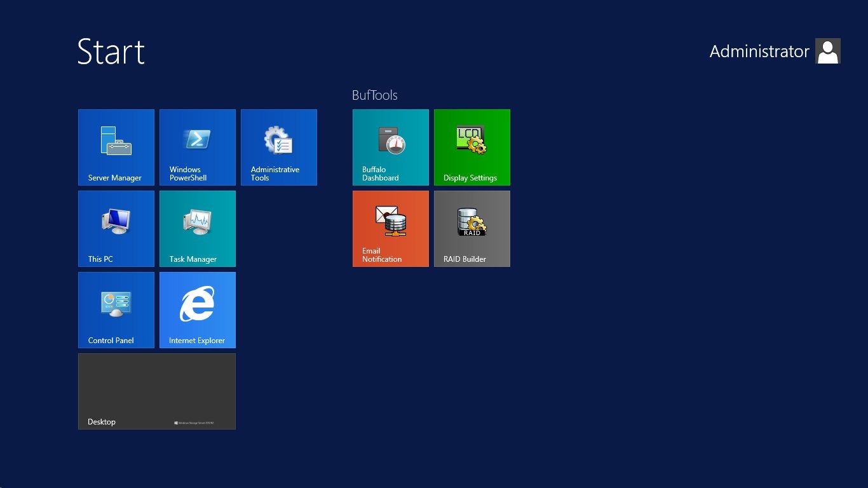Open the This PC tile
This screenshot has width=868, height=488.
point(116,229)
